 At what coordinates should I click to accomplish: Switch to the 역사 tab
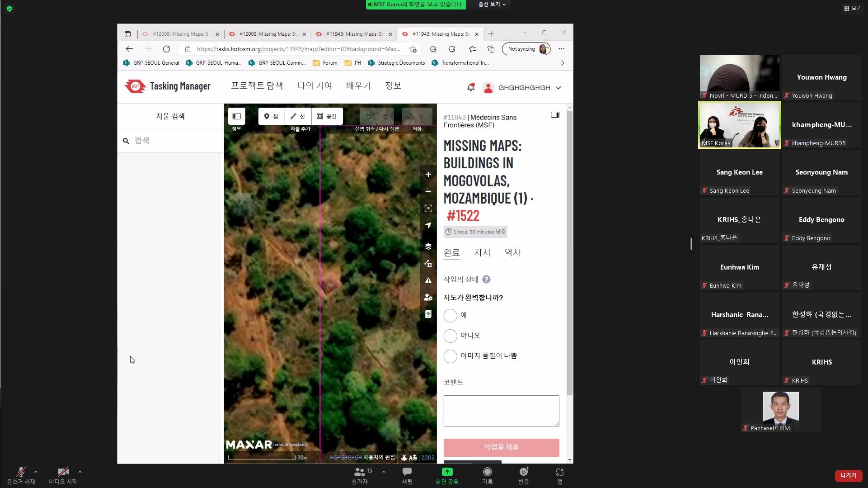[x=512, y=252]
